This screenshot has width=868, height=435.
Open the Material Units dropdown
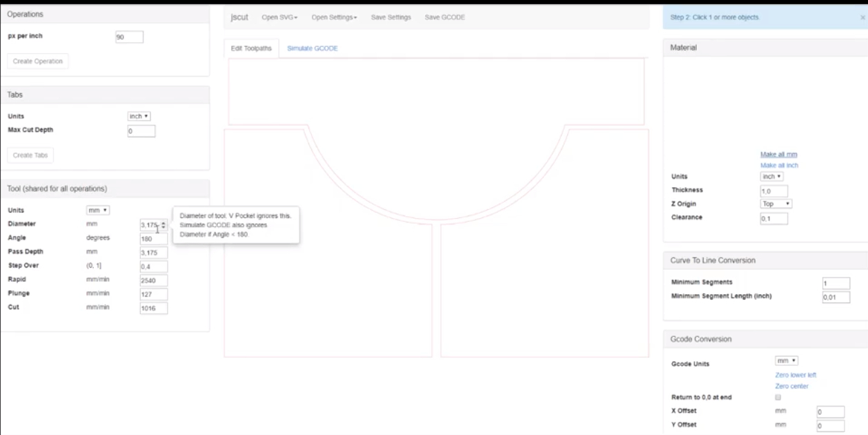coord(771,177)
